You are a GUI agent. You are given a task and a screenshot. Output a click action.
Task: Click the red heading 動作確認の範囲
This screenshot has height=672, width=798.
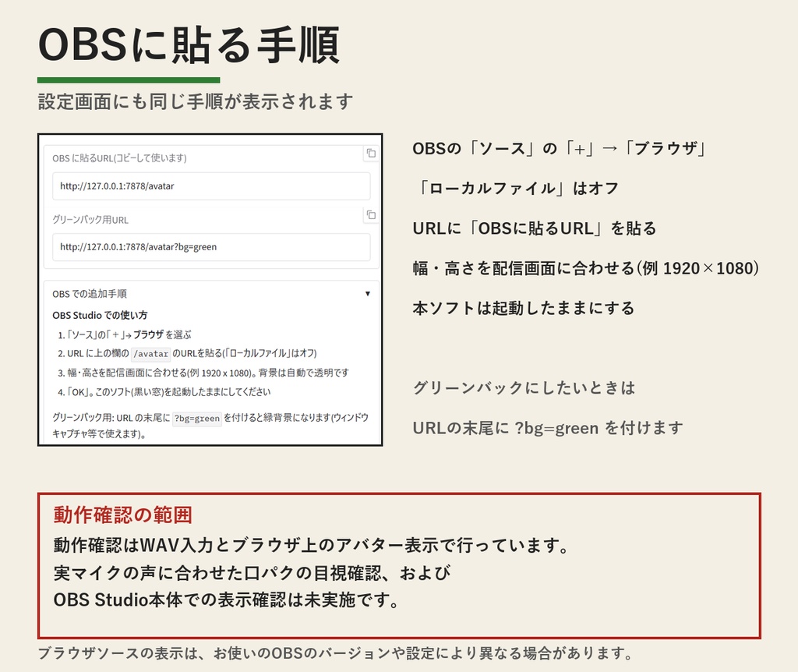click(123, 515)
